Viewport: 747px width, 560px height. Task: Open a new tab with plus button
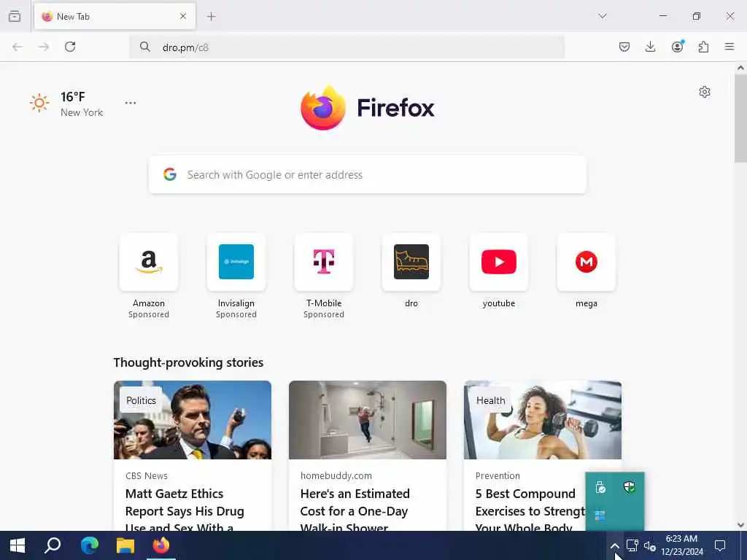coord(212,16)
